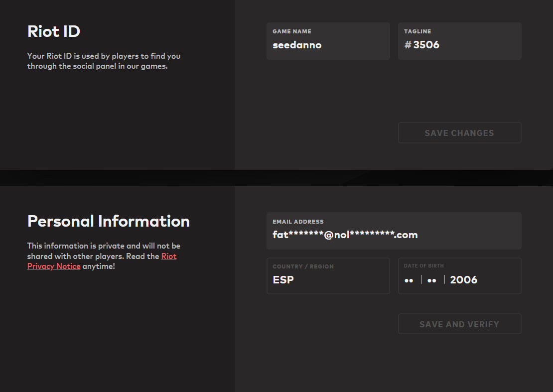Click the 'This information is private' description text
This screenshot has height=392, width=553.
pos(104,256)
